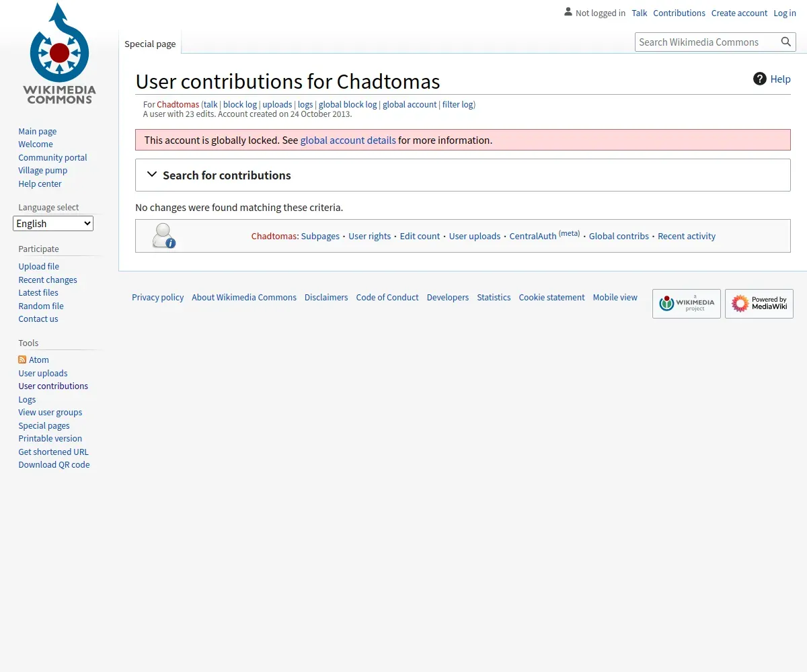Open Latest files

point(38,292)
